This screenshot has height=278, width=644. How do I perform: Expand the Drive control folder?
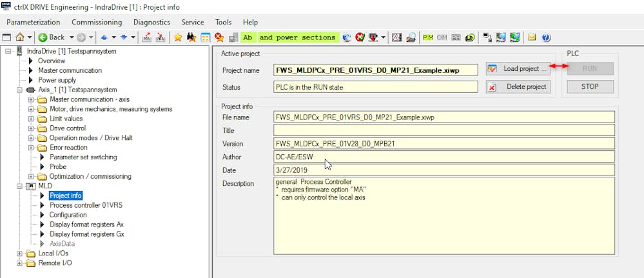[x=31, y=128]
